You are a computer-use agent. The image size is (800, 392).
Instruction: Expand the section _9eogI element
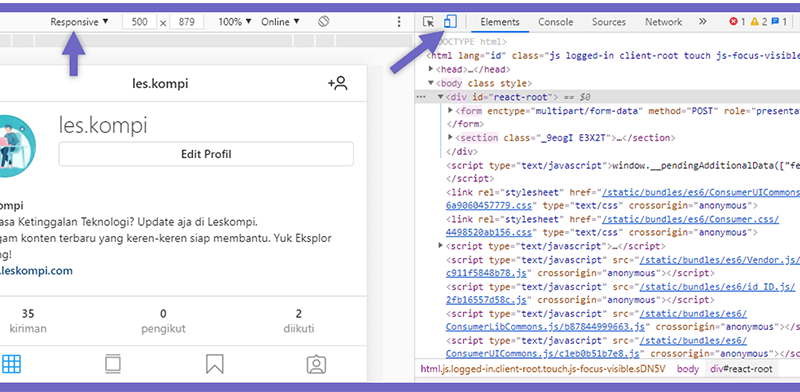tap(450, 137)
